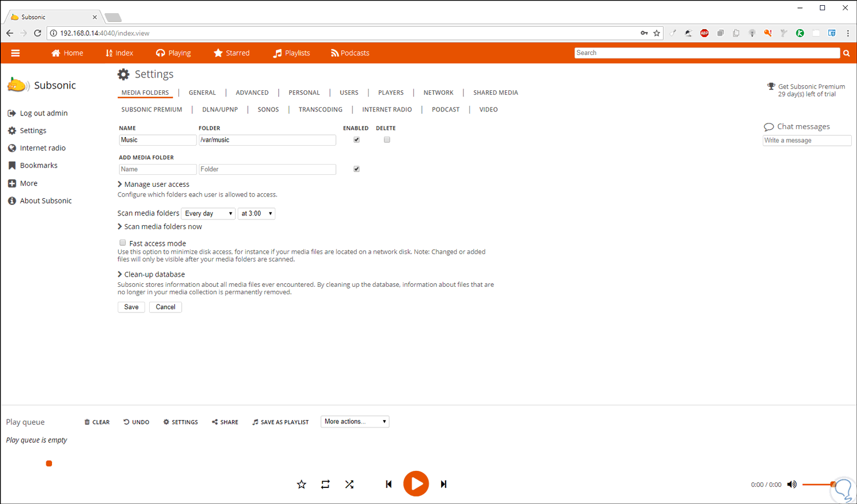The width and height of the screenshot is (857, 504).
Task: Go to Home in the top navigation
Action: pos(67,53)
